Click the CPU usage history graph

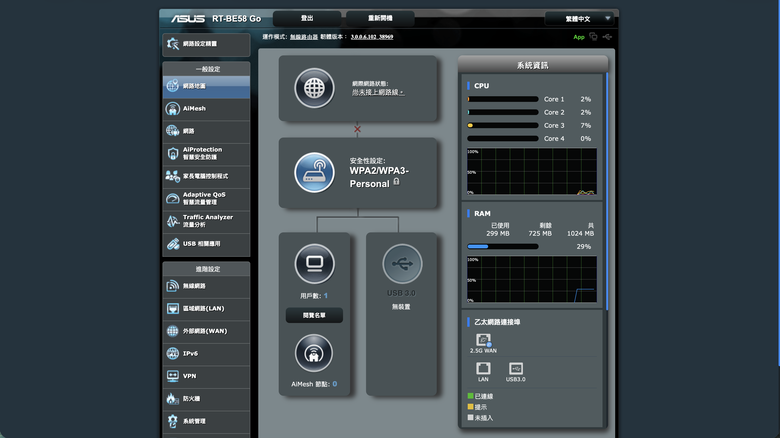point(532,172)
